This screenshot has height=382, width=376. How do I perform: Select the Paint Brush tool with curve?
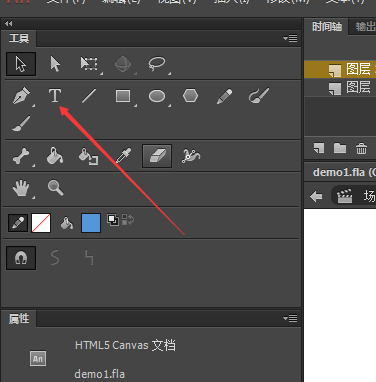259,96
